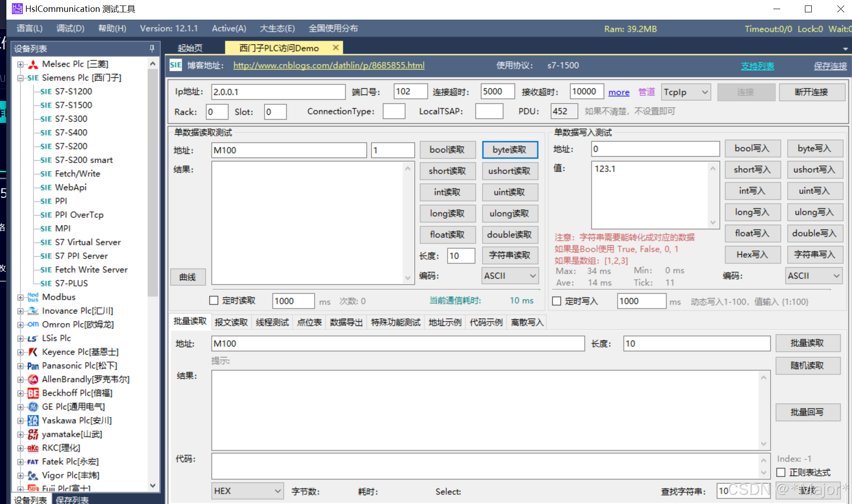Click the Modbus device icon
852x504 pixels.
pos(32,297)
